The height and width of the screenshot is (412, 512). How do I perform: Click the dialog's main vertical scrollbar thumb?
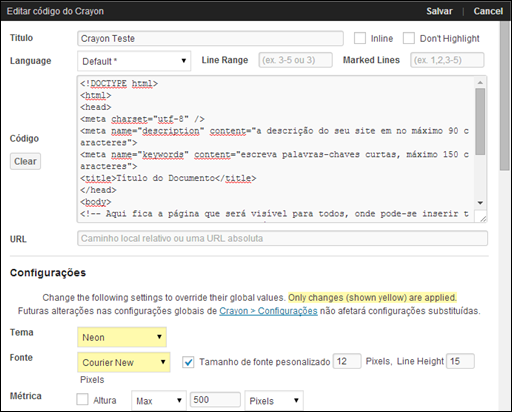[x=505, y=96]
